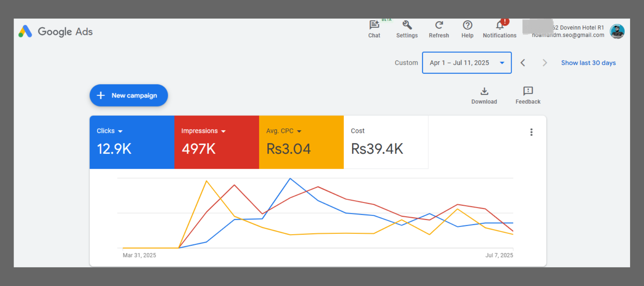The width and height of the screenshot is (644, 286).
Task: Click the Show last 30 days link
Action: pyautogui.click(x=588, y=63)
